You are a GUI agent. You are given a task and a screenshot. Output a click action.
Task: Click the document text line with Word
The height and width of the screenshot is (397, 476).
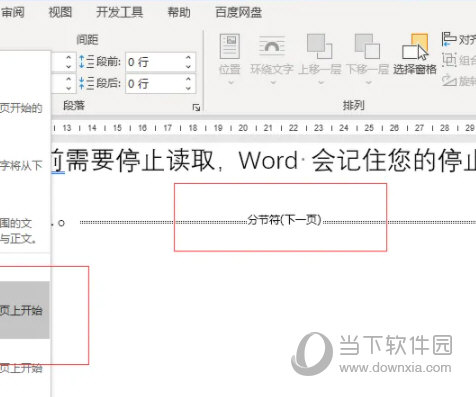pyautogui.click(x=264, y=161)
